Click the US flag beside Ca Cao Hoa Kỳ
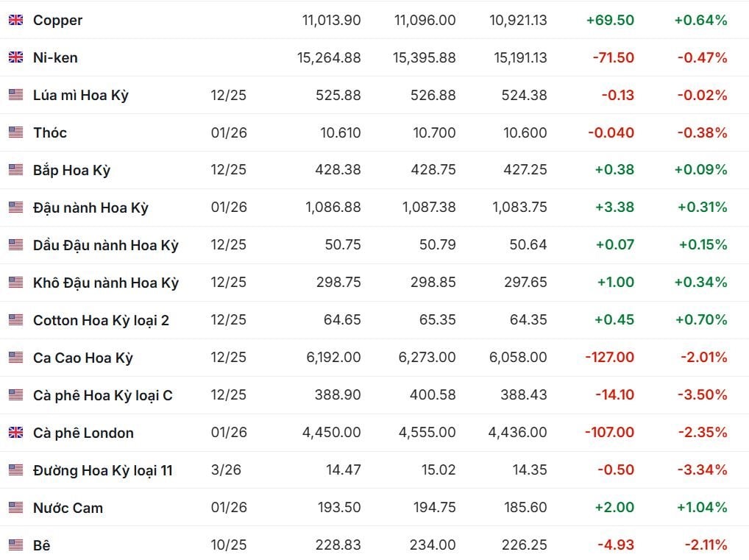 coord(15,358)
